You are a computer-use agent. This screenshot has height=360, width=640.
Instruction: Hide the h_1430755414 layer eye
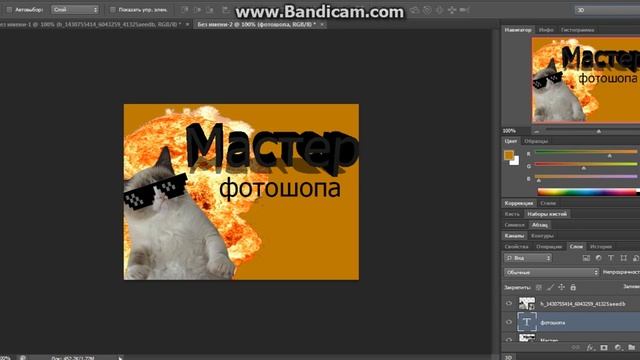(x=509, y=304)
